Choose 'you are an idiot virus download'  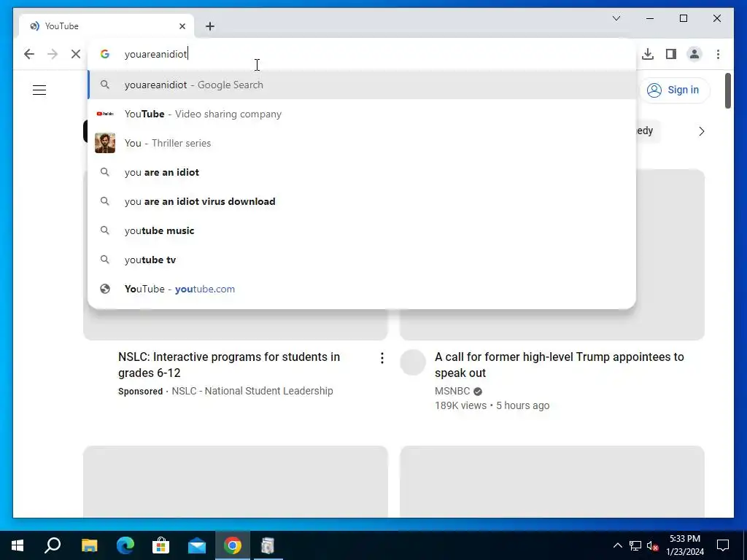(362, 201)
